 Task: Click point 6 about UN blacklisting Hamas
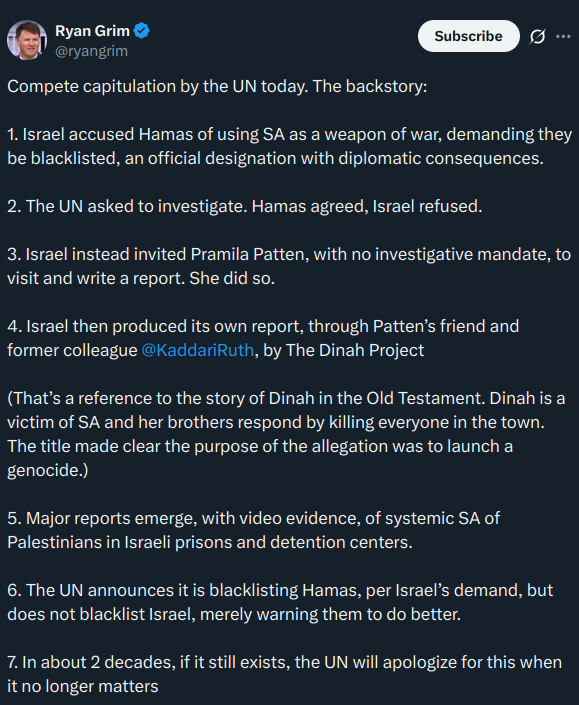point(280,602)
